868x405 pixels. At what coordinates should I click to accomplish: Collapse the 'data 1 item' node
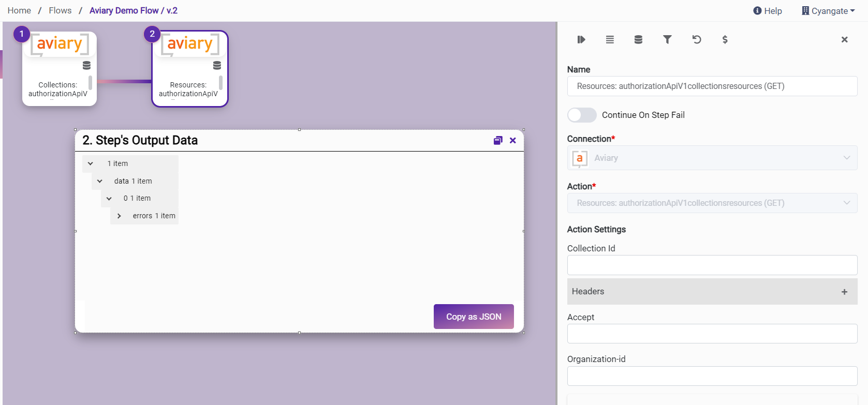click(100, 181)
